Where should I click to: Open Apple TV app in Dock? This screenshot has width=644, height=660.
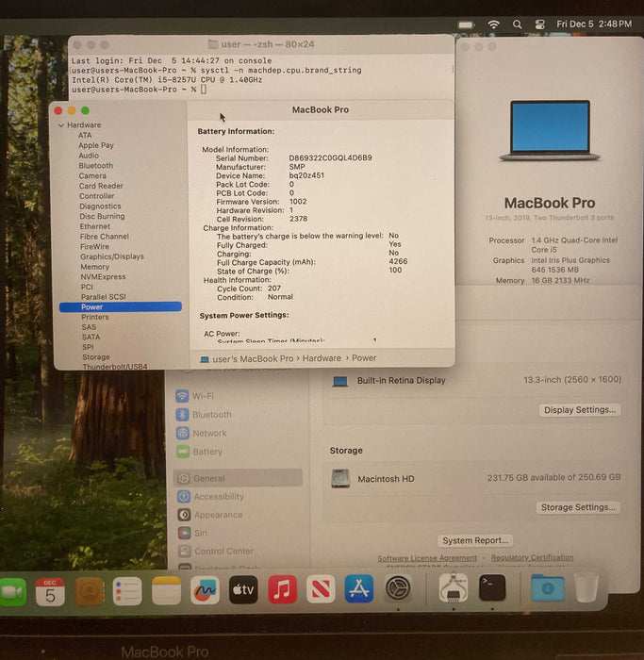coord(243,589)
